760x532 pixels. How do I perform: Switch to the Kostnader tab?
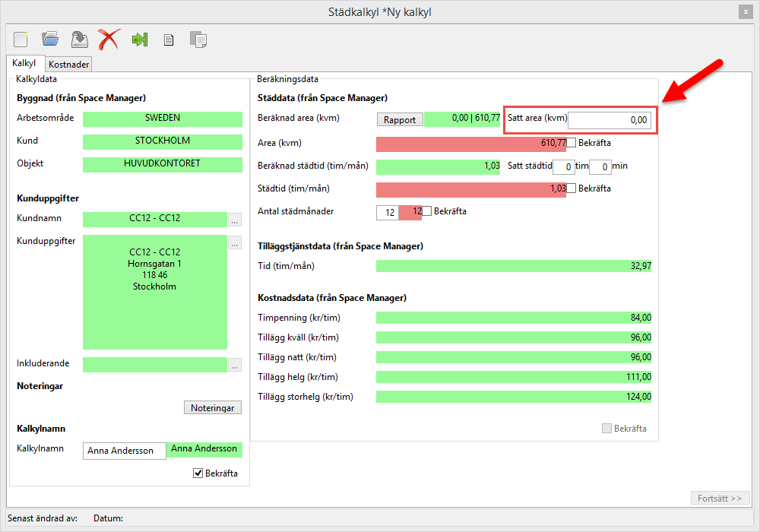coord(68,65)
